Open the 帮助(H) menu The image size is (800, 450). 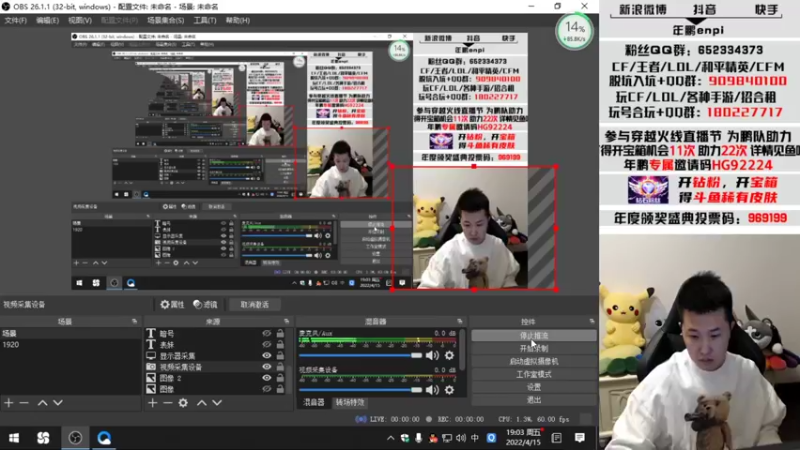coord(238,20)
